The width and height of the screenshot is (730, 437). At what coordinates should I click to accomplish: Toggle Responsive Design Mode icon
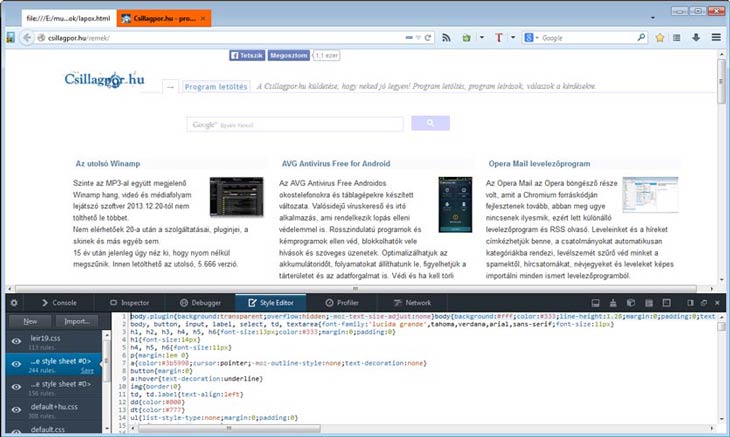pyautogui.click(x=667, y=303)
